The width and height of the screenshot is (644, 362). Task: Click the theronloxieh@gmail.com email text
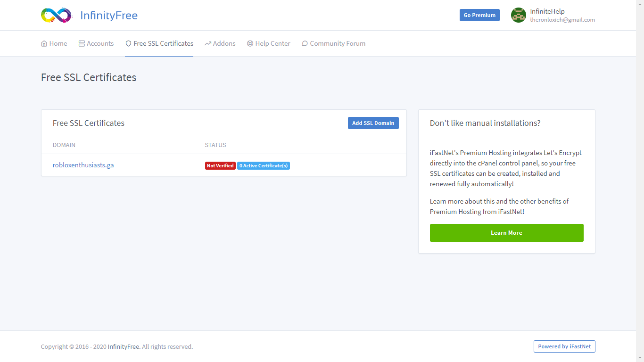coord(562,20)
